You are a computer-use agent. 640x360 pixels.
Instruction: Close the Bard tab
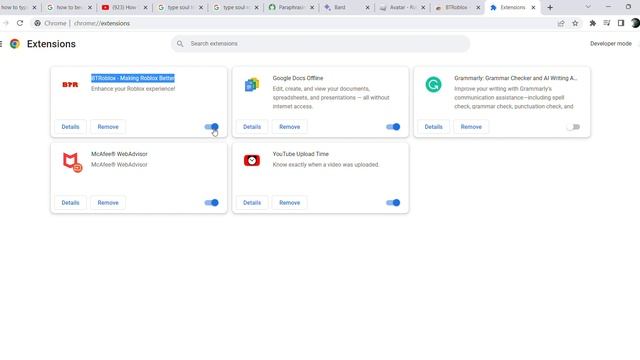click(367, 7)
